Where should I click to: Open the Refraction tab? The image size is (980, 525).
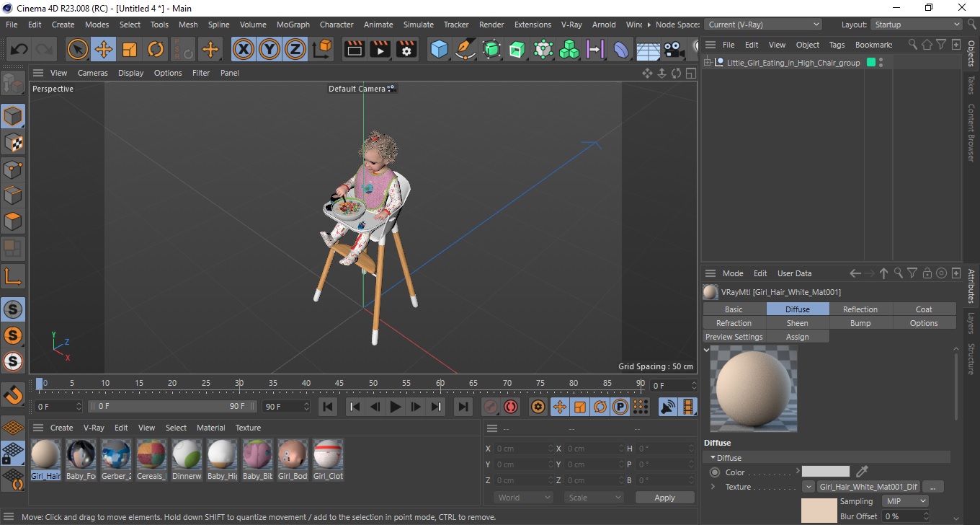click(x=734, y=323)
